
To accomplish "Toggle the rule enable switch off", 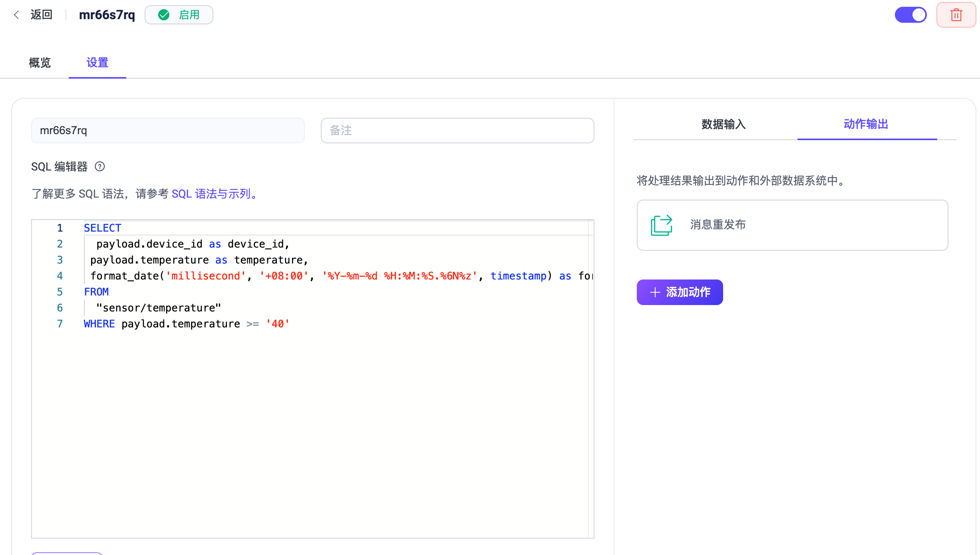I will coord(910,15).
